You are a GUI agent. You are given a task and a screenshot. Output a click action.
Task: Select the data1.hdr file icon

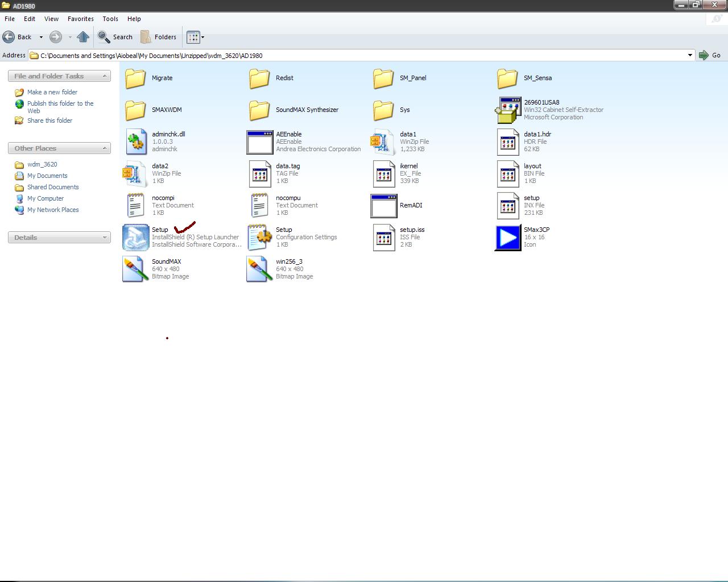[508, 142]
